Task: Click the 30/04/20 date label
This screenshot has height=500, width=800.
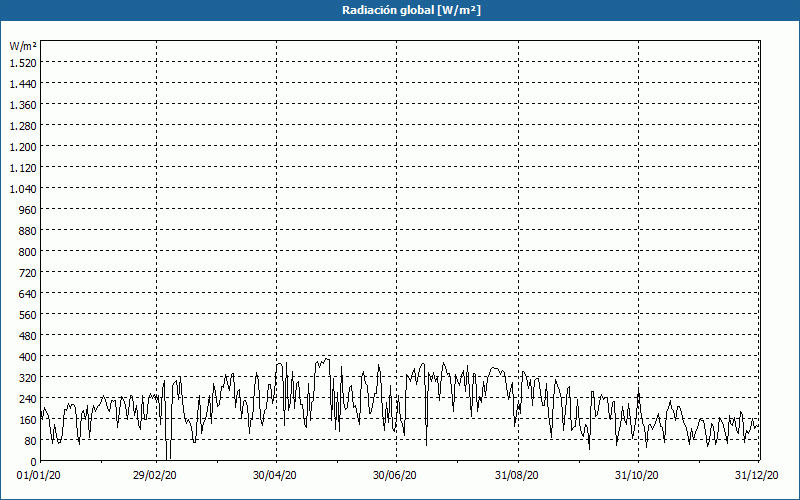Action: tap(274, 476)
